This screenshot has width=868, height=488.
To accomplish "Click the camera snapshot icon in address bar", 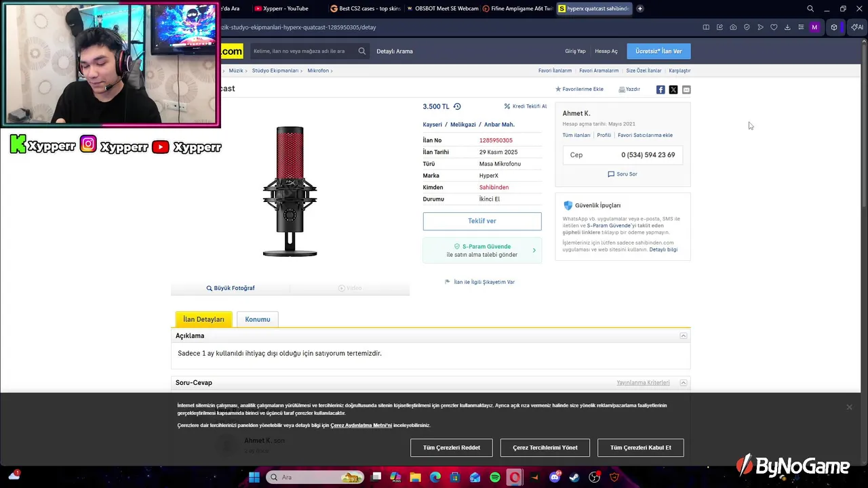I will (733, 27).
